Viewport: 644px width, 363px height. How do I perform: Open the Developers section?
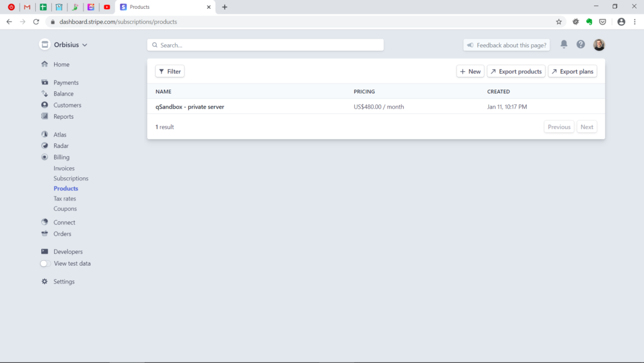pos(67,251)
